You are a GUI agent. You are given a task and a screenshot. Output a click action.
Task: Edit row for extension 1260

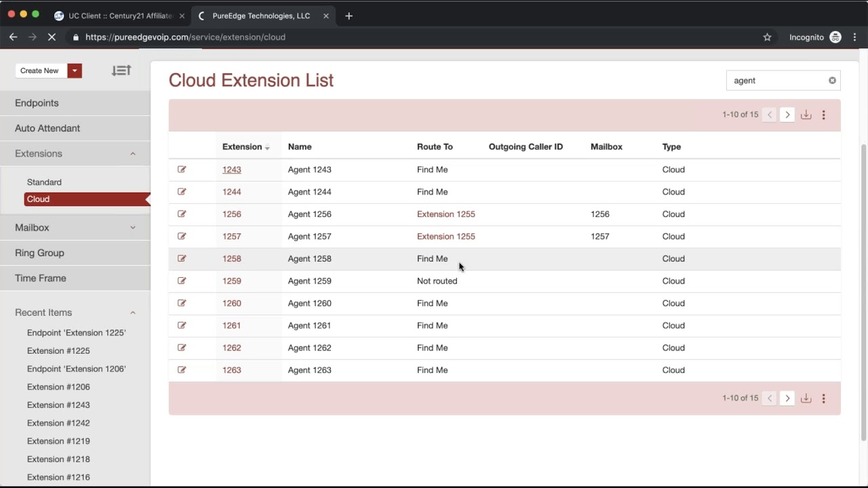point(182,303)
